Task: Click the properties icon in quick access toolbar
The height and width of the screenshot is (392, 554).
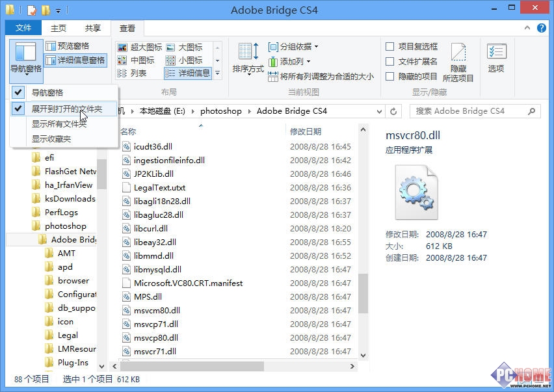Action: click(32, 10)
